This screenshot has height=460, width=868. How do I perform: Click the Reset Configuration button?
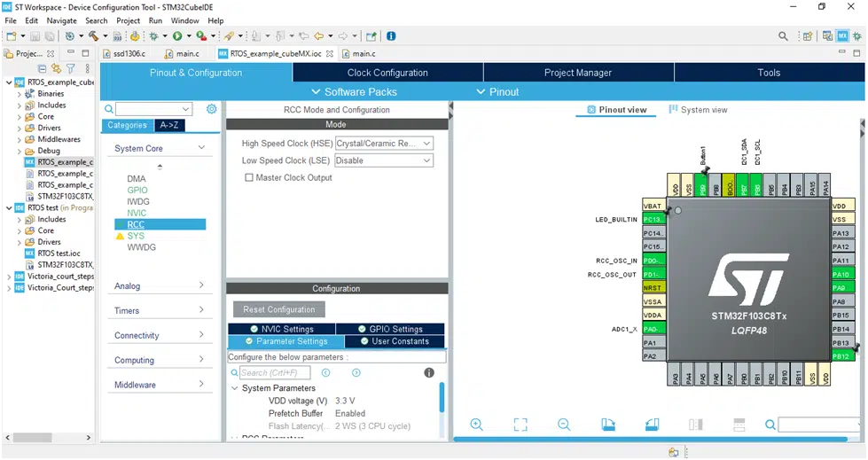[278, 309]
